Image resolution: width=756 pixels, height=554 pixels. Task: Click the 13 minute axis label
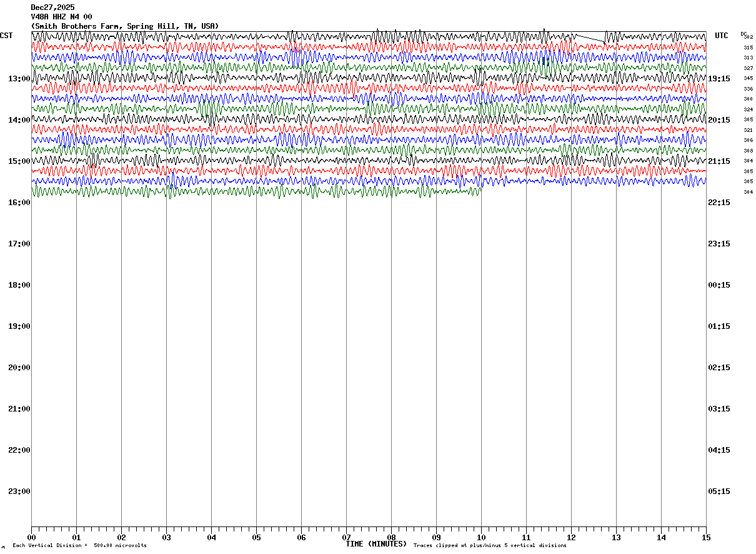[616, 538]
